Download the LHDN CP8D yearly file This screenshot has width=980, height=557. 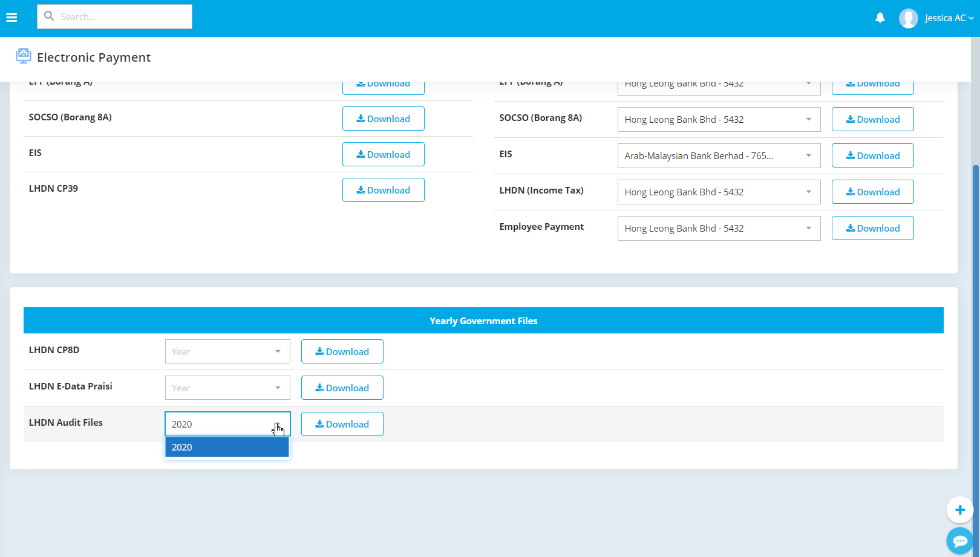[x=342, y=351]
